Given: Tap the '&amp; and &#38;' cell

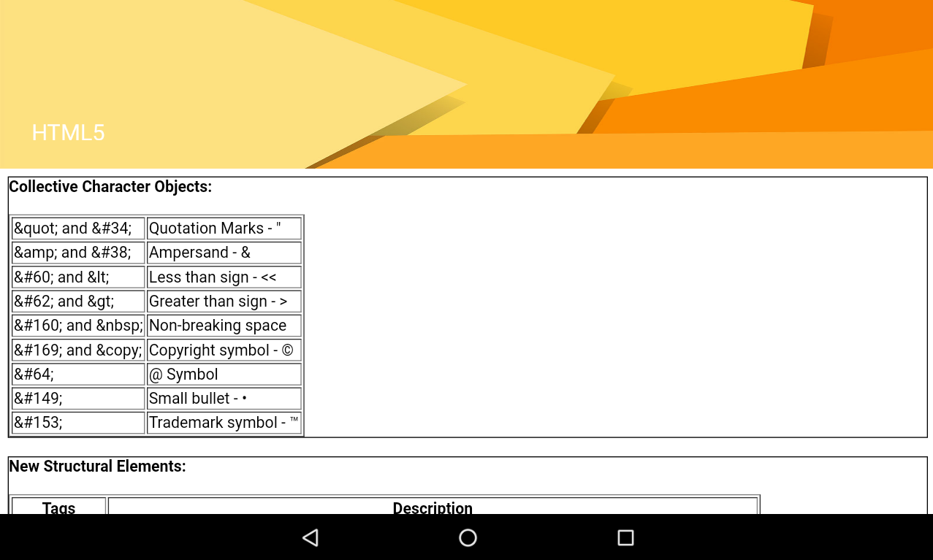Looking at the screenshot, I should point(78,253).
